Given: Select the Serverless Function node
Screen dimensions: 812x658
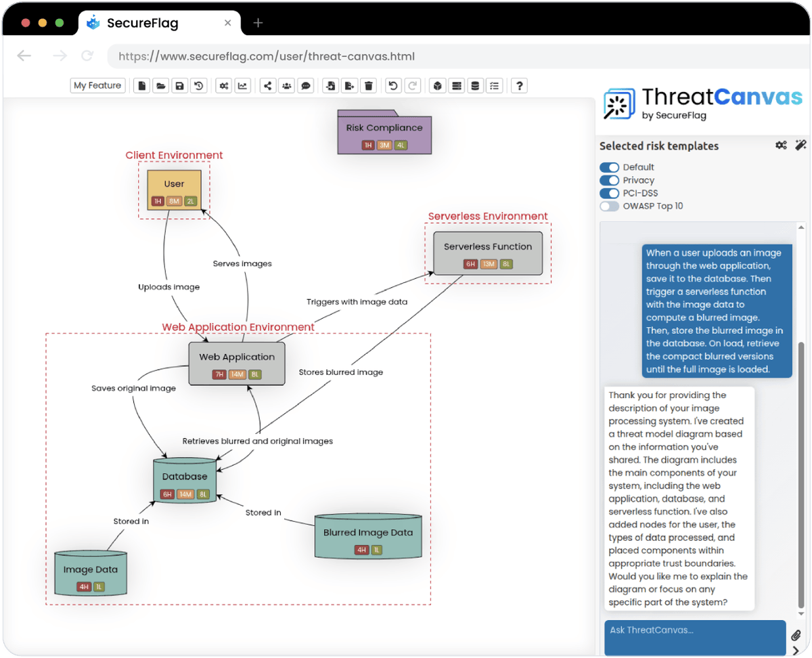Looking at the screenshot, I should click(x=488, y=254).
